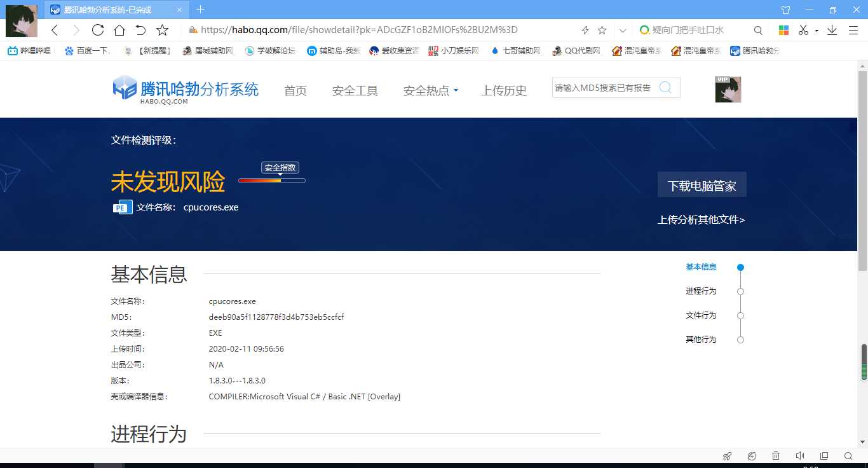The height and width of the screenshot is (468, 868).
Task: Open the 【新提醒】 bookmark
Action: [x=149, y=51]
